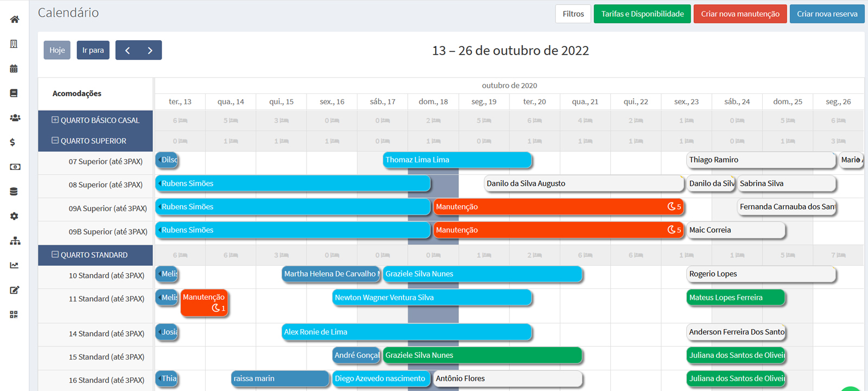Click the dom., 18 date header
Viewport: 868px width, 391px height.
click(x=433, y=102)
